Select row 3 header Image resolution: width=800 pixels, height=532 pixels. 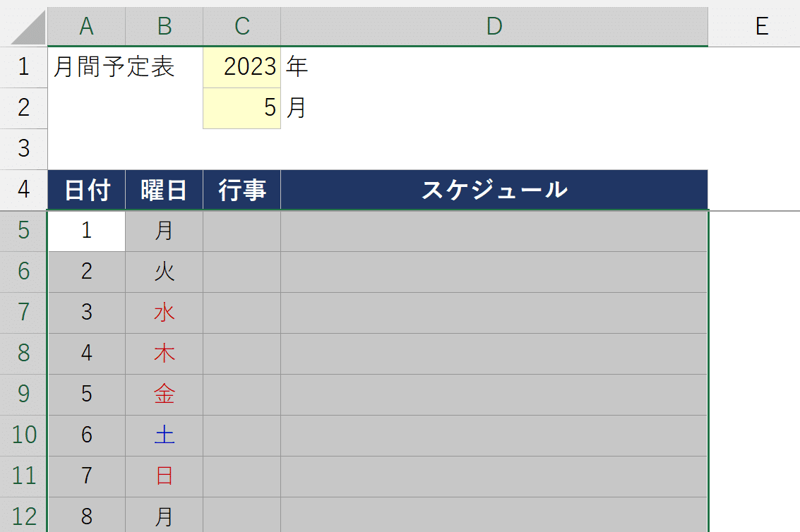click(x=24, y=149)
